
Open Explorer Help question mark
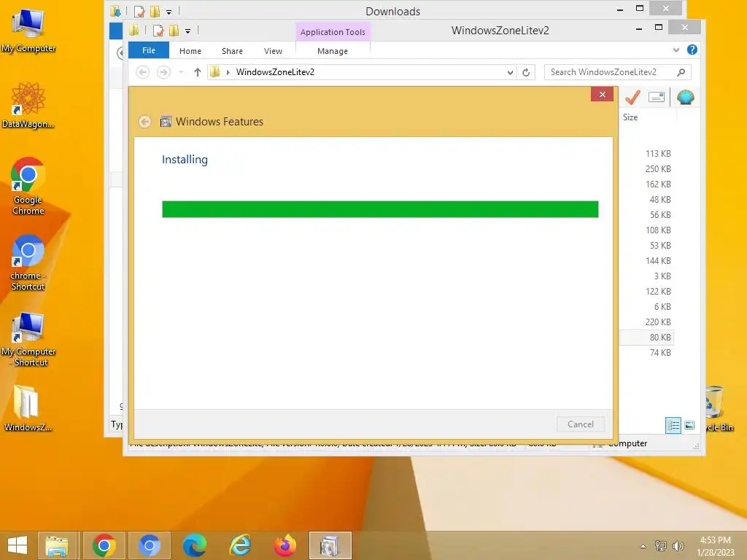[x=692, y=50]
